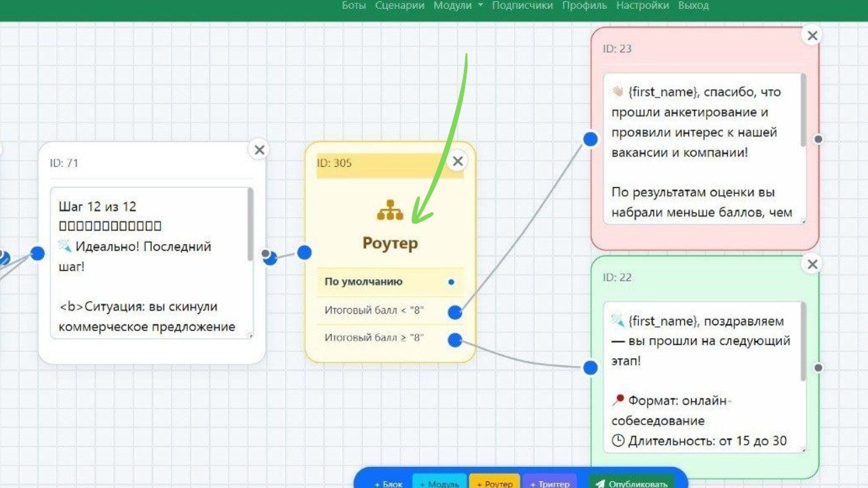Click the ID: 23 label

click(617, 49)
